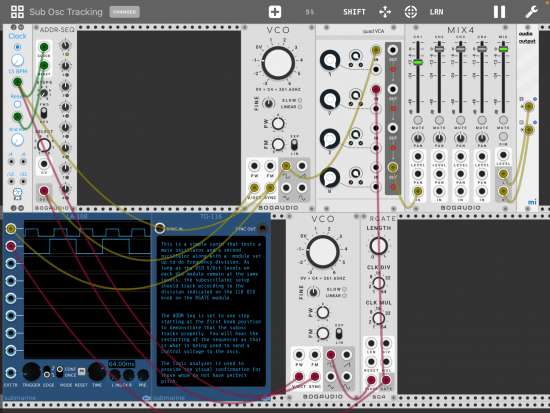Viewport: 550px width, 413px height.
Task: Click the ADDR-SEQ OUT jack
Action: coord(44,191)
